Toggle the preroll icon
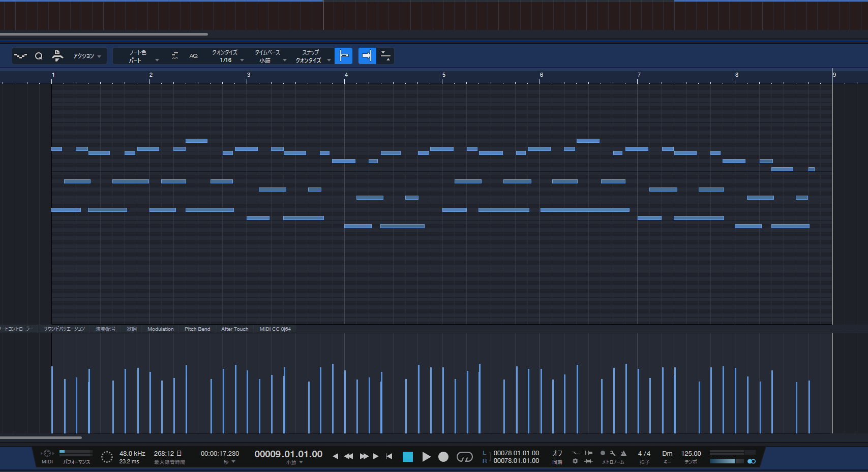 [x=589, y=453]
